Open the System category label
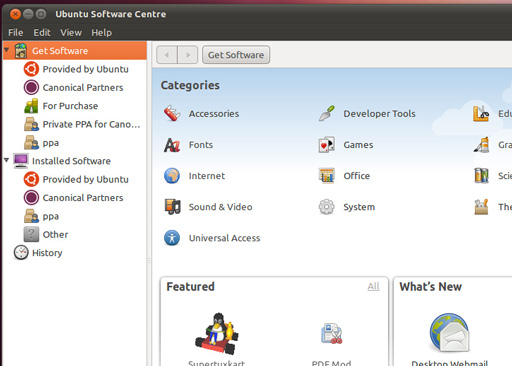The width and height of the screenshot is (512, 366). click(359, 207)
